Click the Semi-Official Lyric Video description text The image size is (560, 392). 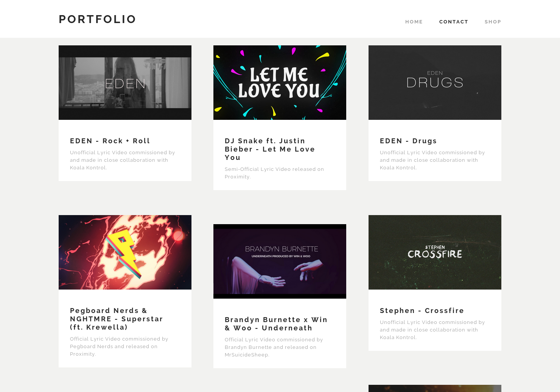point(274,173)
